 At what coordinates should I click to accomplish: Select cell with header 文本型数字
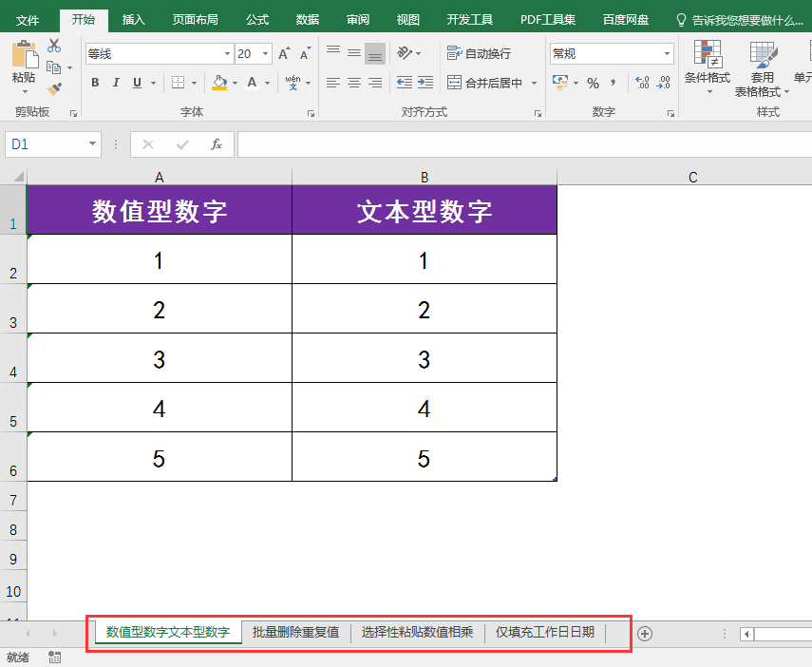[x=425, y=210]
